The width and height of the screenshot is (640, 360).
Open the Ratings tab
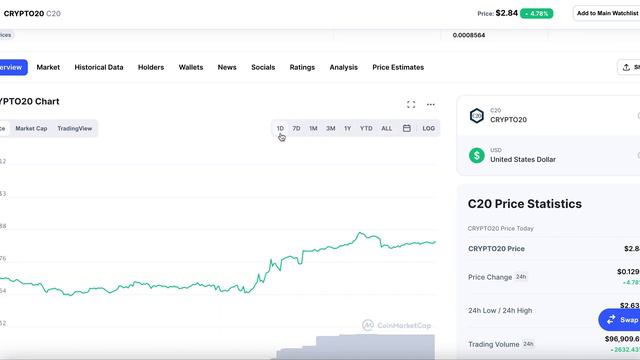pyautogui.click(x=302, y=67)
